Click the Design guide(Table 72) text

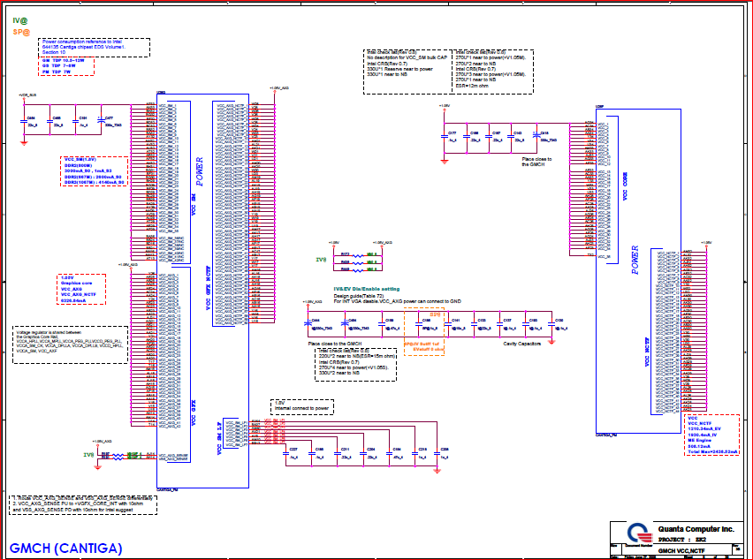point(357,296)
